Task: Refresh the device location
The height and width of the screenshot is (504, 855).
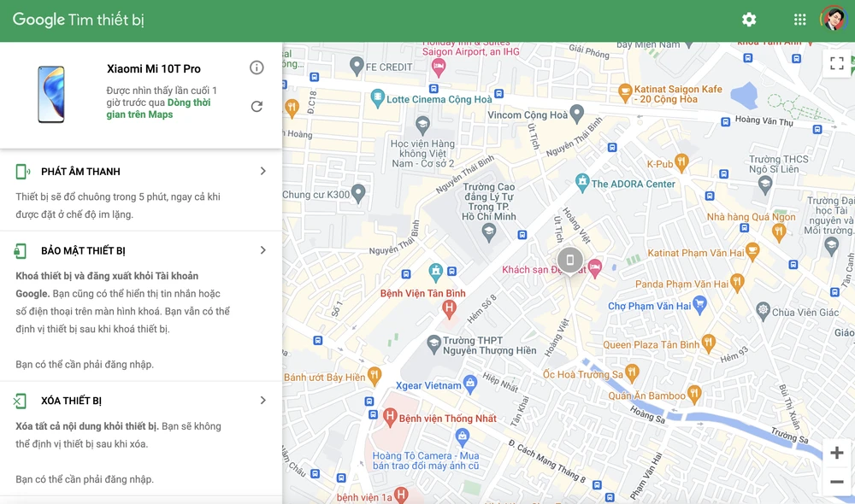Action: [x=256, y=107]
